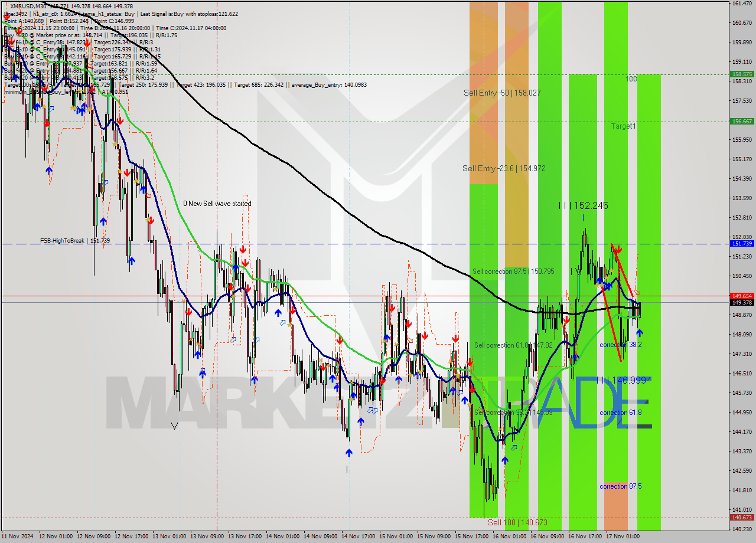Select the 'Sell Entry -50 | 158.027' label

pos(502,93)
